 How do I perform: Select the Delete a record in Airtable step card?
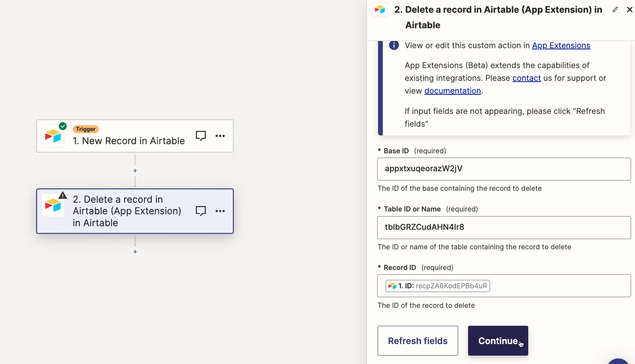click(x=135, y=211)
